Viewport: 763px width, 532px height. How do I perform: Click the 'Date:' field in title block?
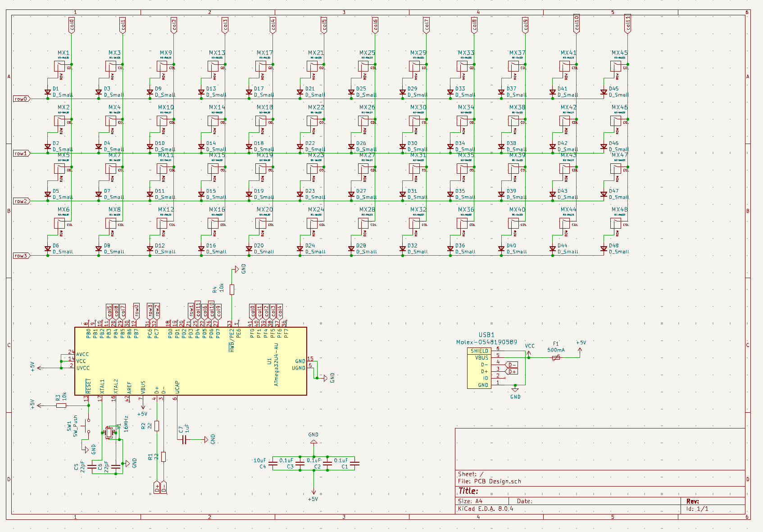click(525, 501)
